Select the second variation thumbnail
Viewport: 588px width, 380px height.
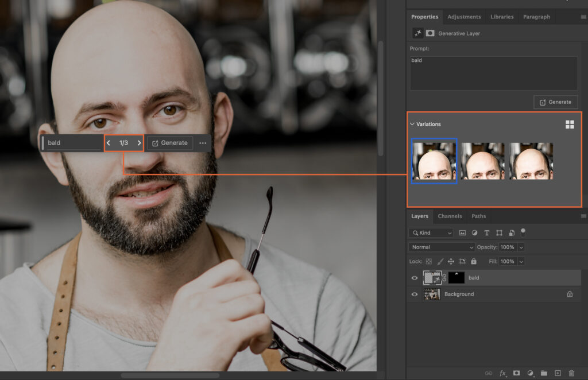(x=482, y=161)
